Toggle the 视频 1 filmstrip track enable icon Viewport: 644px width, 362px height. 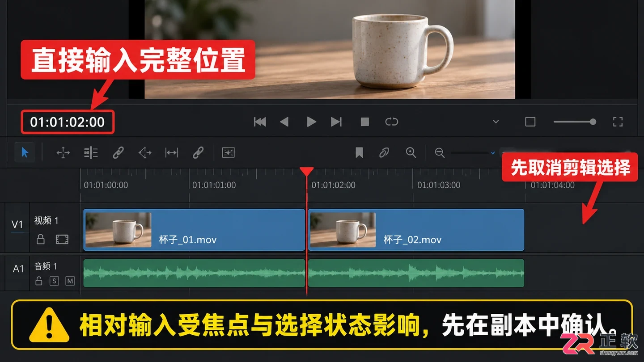[x=62, y=240]
